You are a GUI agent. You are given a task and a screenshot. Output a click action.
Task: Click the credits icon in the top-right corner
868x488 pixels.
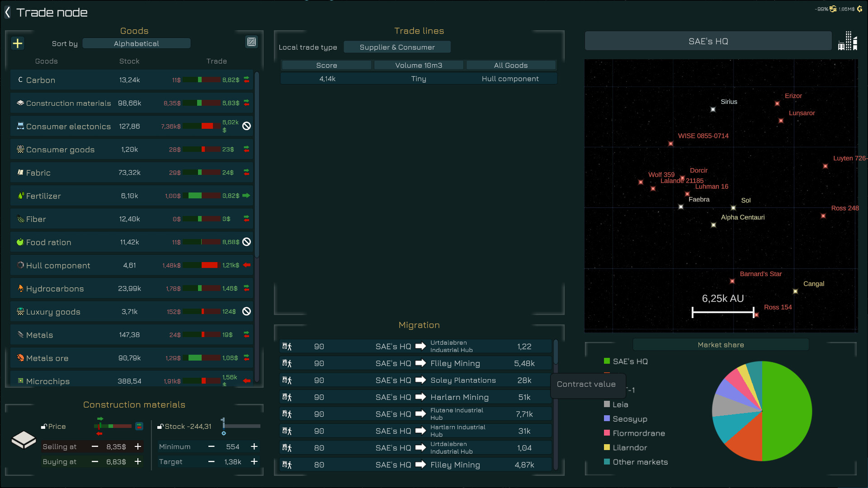859,9
